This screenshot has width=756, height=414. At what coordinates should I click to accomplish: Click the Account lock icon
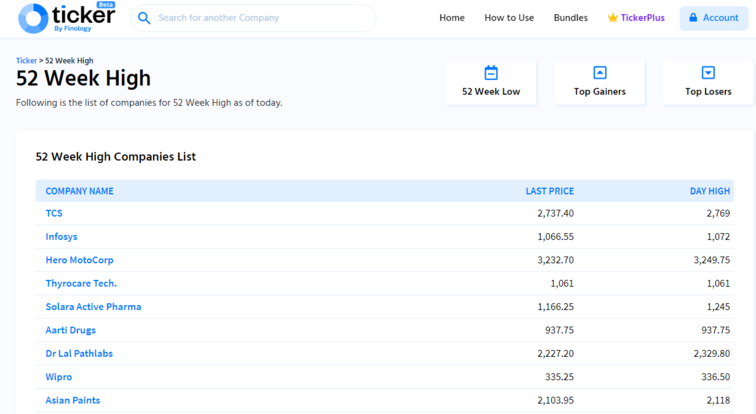click(693, 17)
